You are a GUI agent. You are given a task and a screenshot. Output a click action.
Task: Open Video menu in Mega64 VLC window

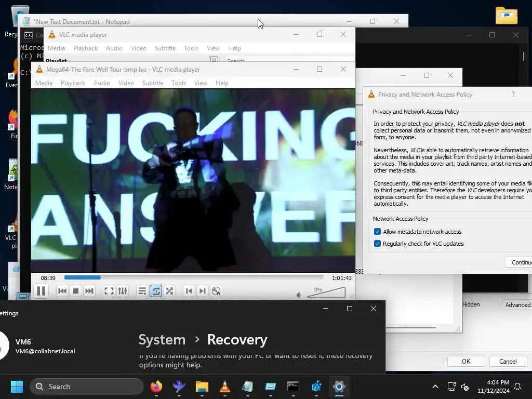[x=126, y=83]
